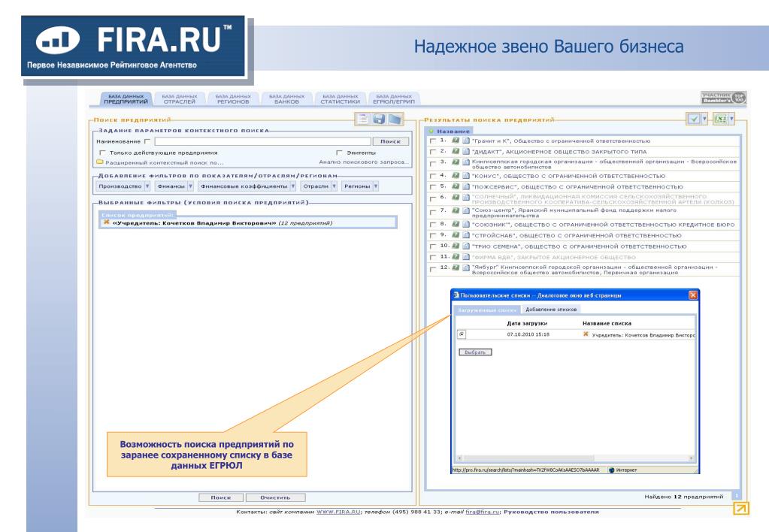Click the Очистить button
The image size is (769, 532).
(275, 497)
